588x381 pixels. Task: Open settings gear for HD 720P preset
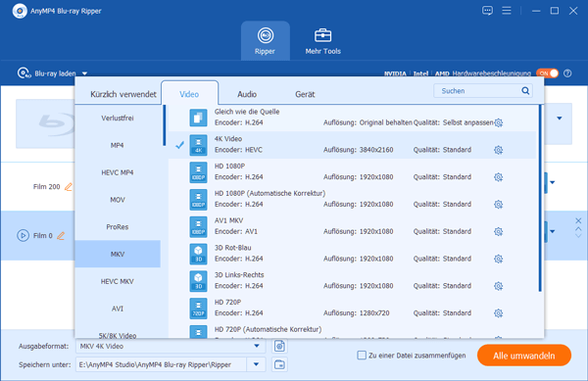[x=499, y=313]
